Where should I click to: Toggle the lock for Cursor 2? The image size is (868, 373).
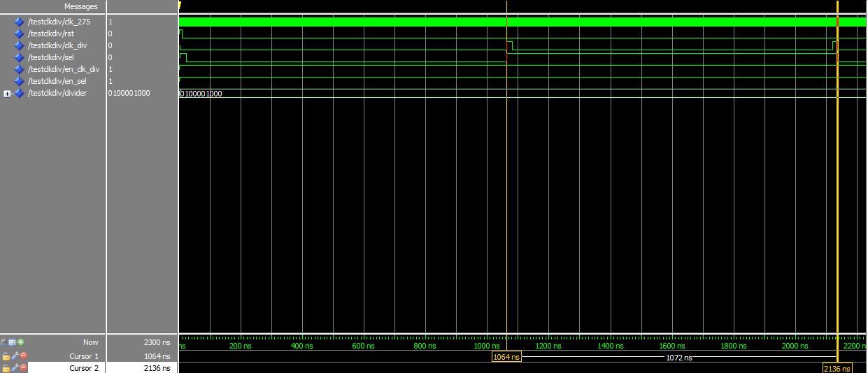(6, 367)
